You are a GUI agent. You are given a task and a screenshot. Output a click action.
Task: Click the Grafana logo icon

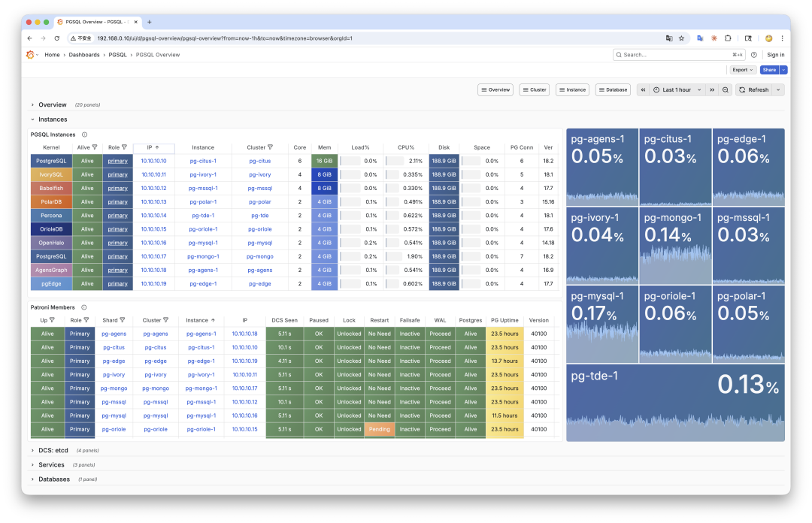pos(30,54)
